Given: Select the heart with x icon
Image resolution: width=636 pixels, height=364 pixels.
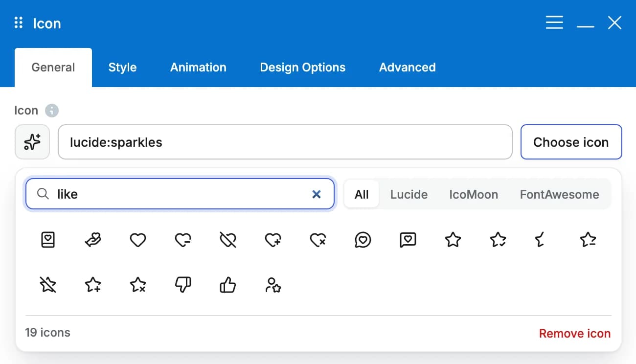Looking at the screenshot, I should click(x=318, y=240).
